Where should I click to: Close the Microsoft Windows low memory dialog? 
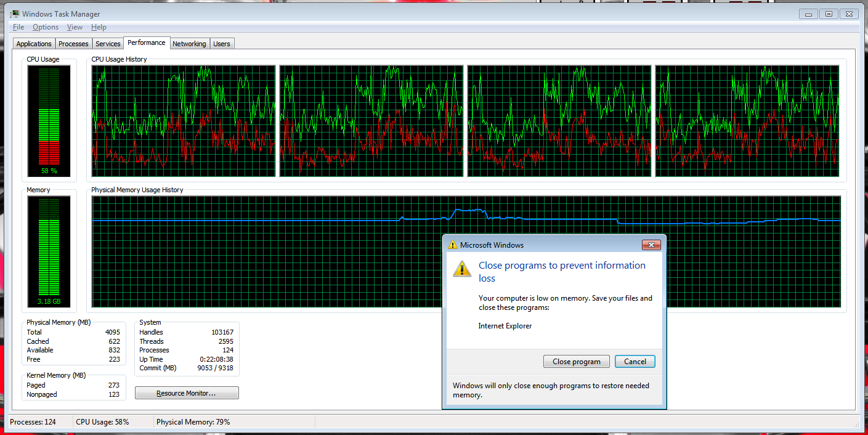coord(651,245)
